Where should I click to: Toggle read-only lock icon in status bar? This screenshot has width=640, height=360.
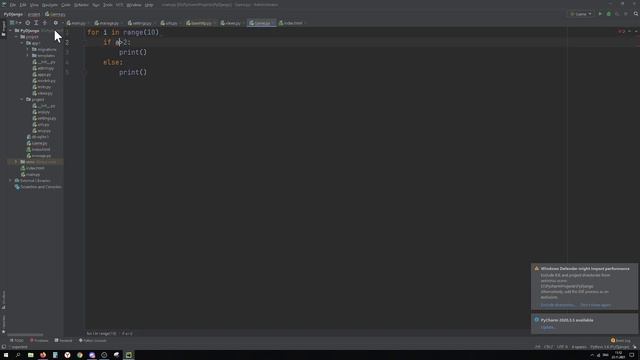(634, 347)
